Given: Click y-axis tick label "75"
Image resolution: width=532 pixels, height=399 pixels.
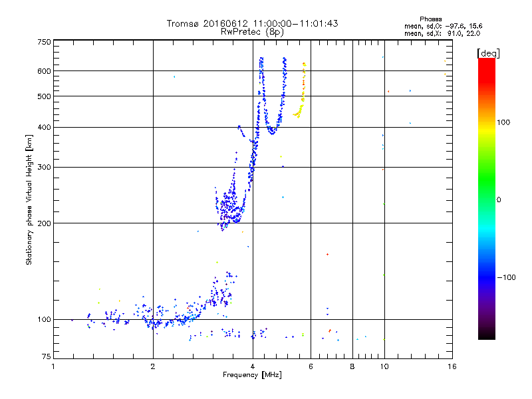Looking at the screenshot, I should tap(47, 356).
